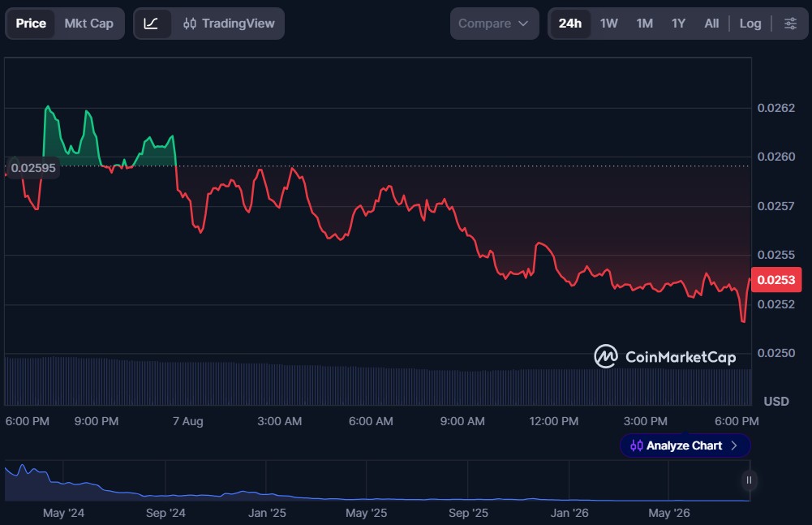Click the 0.0262 y-axis label
The height and width of the screenshot is (525, 812).
point(775,108)
